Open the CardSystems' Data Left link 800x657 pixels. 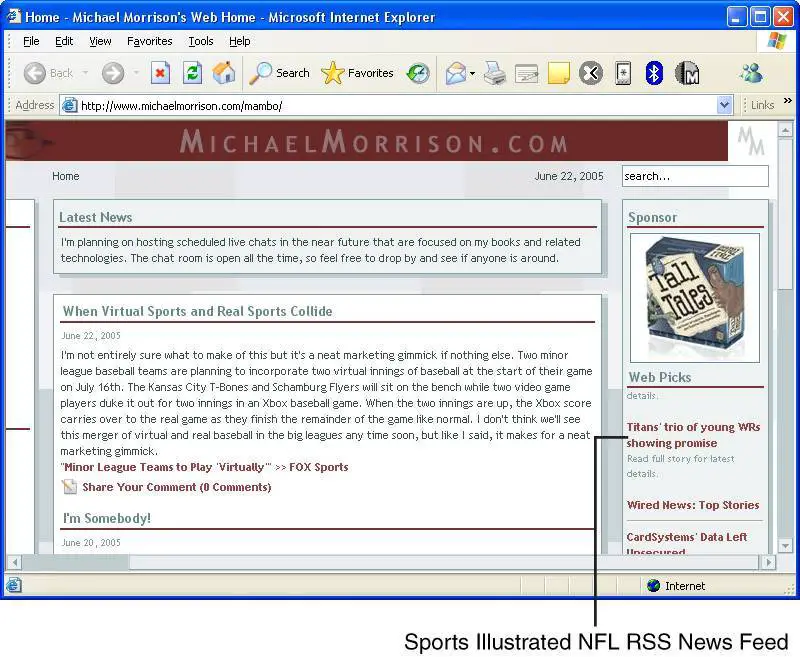pos(687,544)
